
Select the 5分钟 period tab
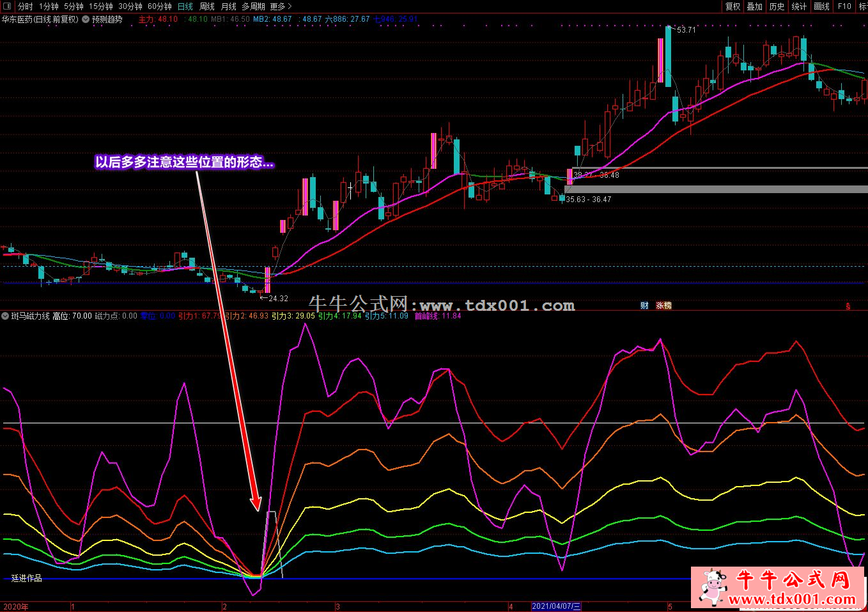74,6
